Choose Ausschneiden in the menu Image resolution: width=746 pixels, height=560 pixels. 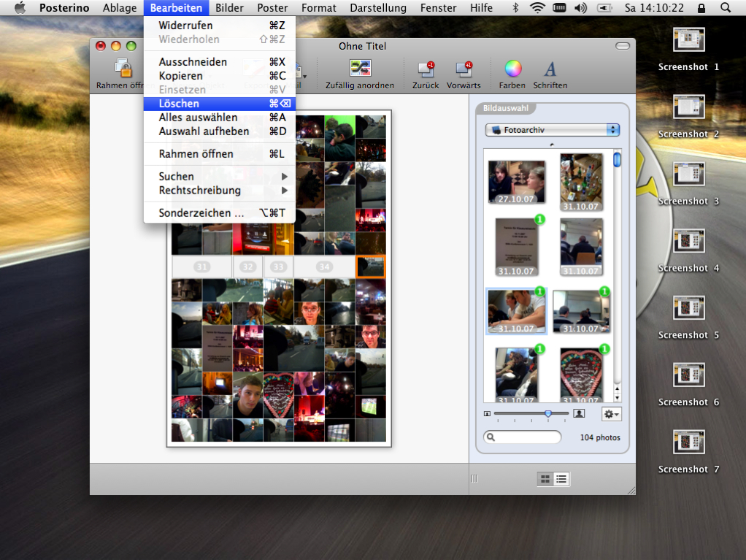coord(219,62)
